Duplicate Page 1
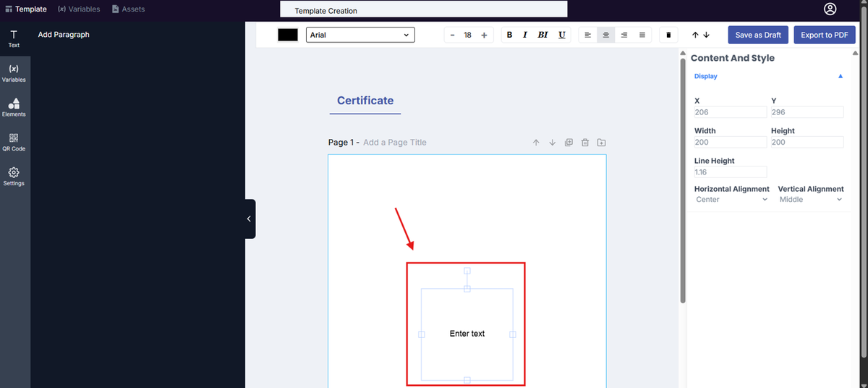Viewport: 868px width, 388px height. (x=569, y=143)
